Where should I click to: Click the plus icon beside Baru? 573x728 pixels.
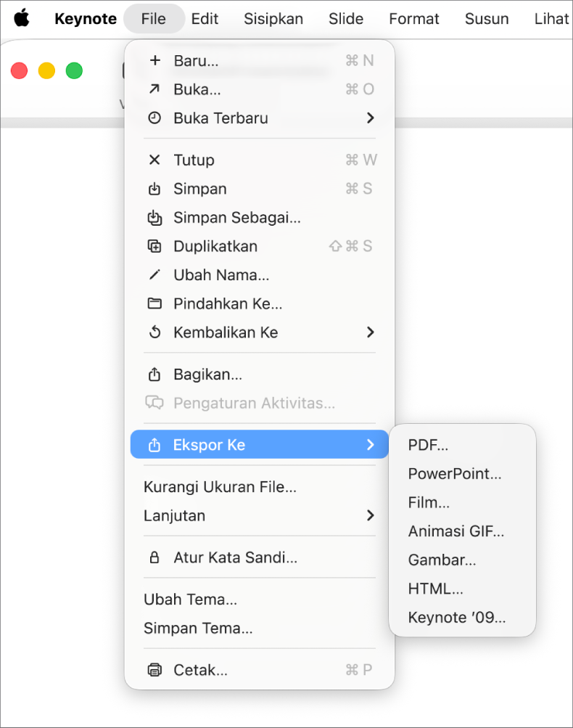click(x=155, y=60)
